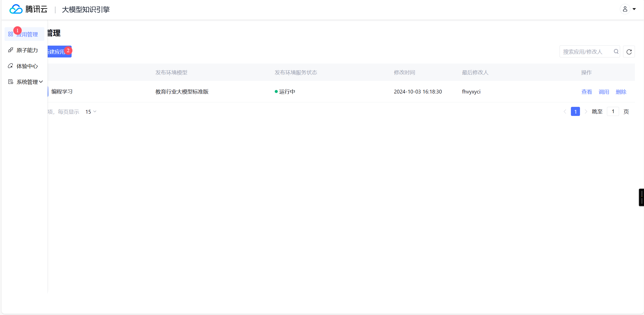Click the 体验中心 sidebar icon
Image resolution: width=644 pixels, height=315 pixels.
(x=11, y=66)
